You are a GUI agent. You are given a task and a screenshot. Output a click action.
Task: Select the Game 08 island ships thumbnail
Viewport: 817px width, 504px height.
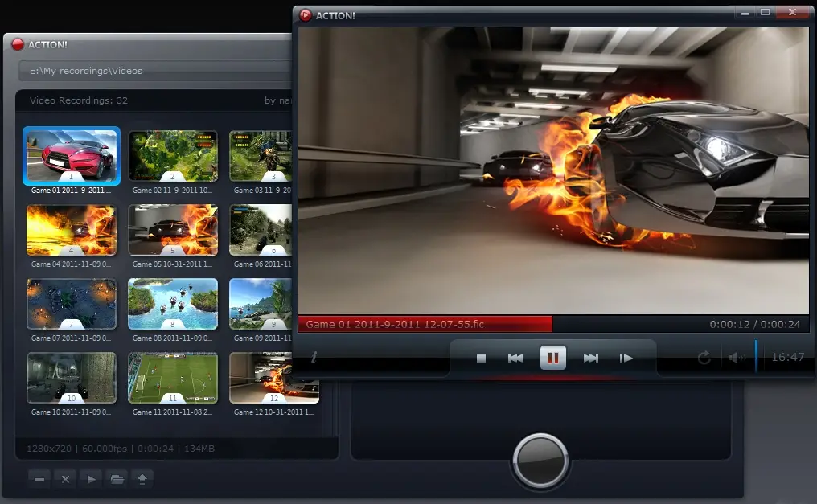coord(173,304)
